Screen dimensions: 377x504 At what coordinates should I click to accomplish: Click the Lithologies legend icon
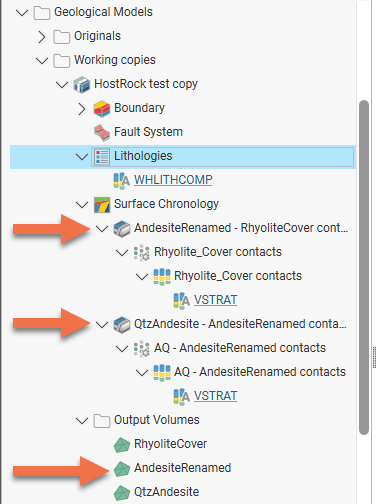[102, 156]
